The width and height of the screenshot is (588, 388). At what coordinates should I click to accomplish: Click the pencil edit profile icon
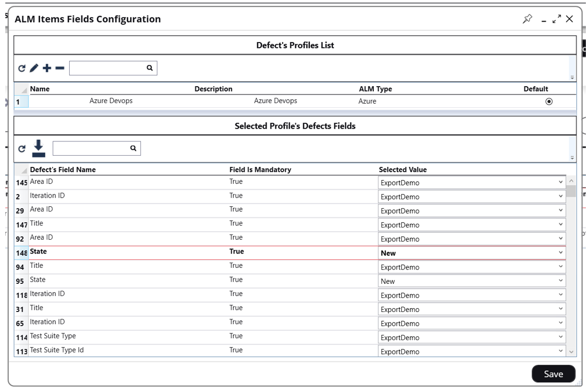click(34, 68)
